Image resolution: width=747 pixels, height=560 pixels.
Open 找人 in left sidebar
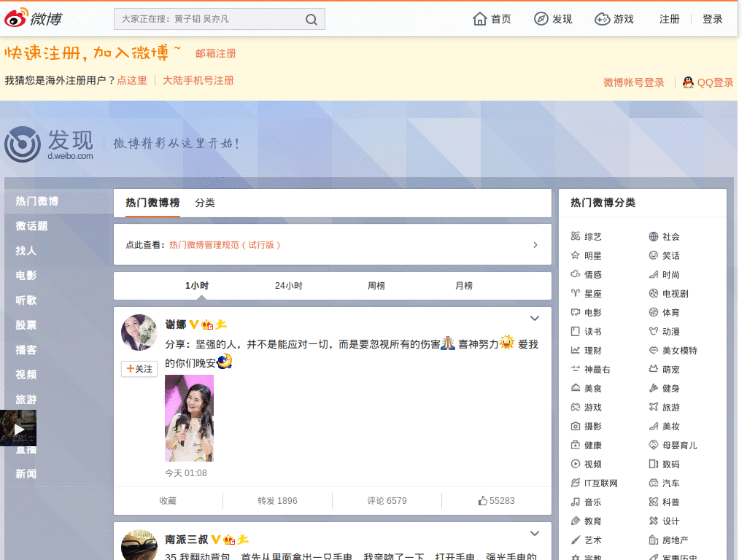26,251
